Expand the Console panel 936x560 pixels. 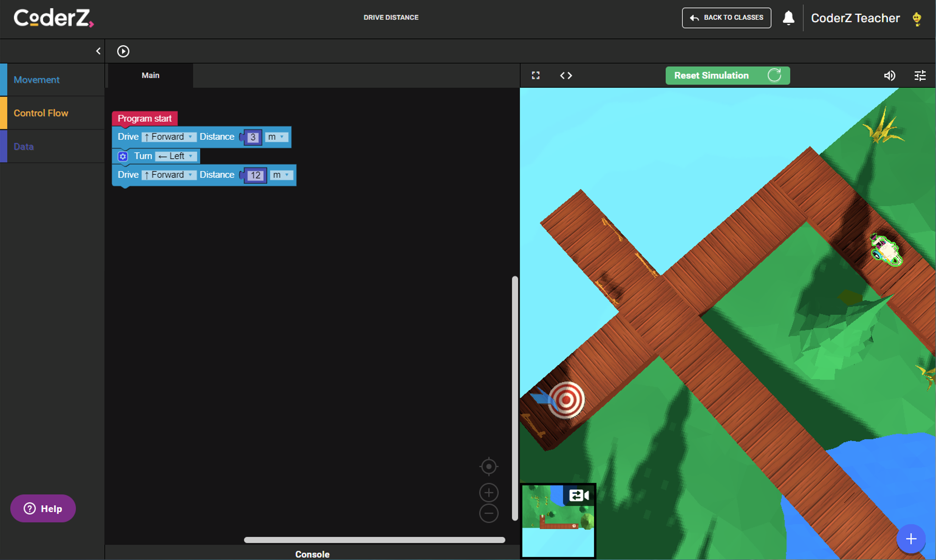(x=312, y=554)
